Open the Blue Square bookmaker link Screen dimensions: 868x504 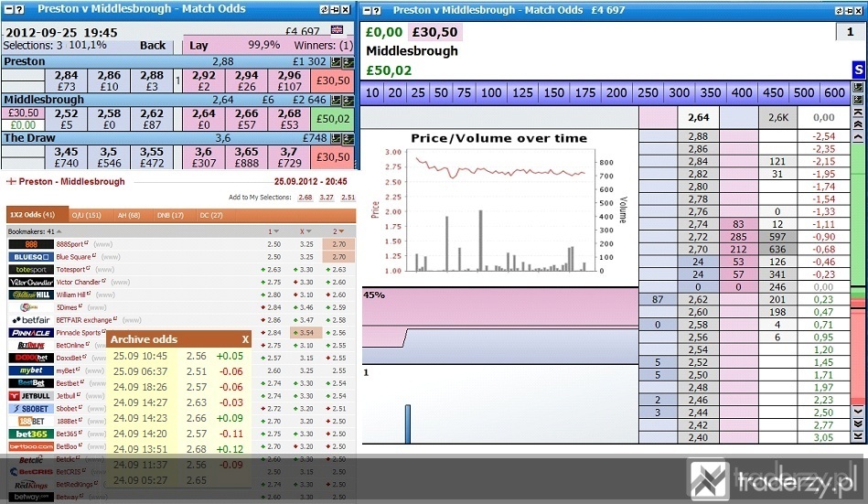tap(75, 257)
